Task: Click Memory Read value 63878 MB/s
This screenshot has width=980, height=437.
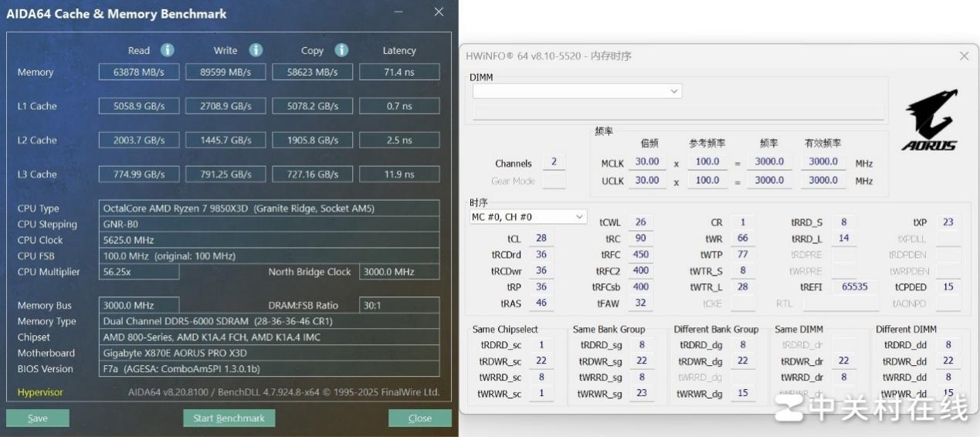Action: tap(140, 72)
